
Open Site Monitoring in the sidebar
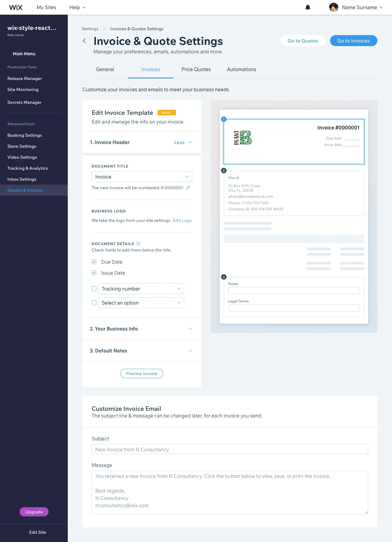tap(23, 89)
